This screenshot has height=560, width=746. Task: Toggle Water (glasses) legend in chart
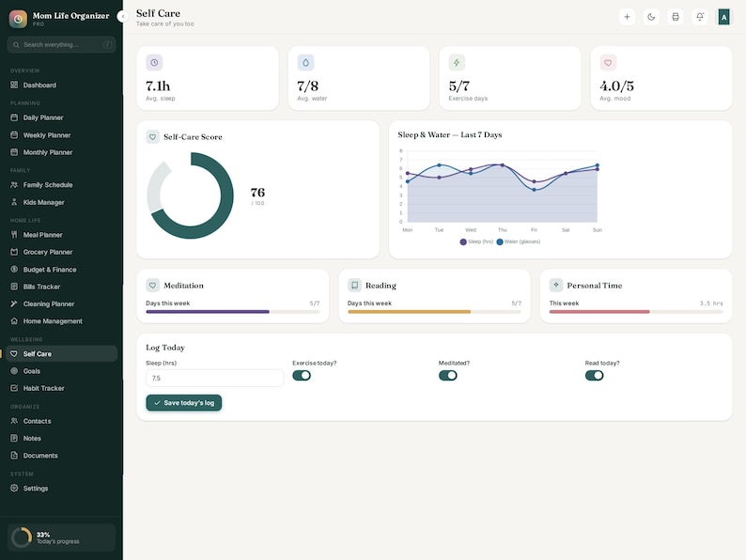point(519,241)
